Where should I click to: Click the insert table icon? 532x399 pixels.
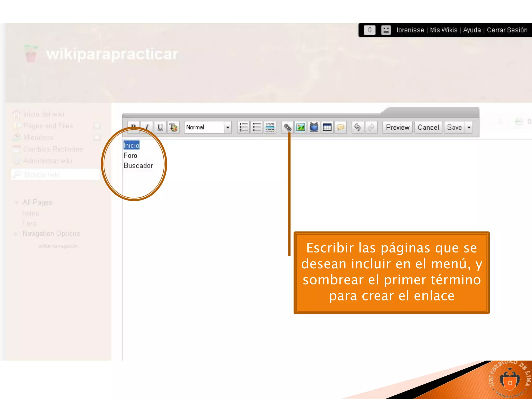pos(327,127)
